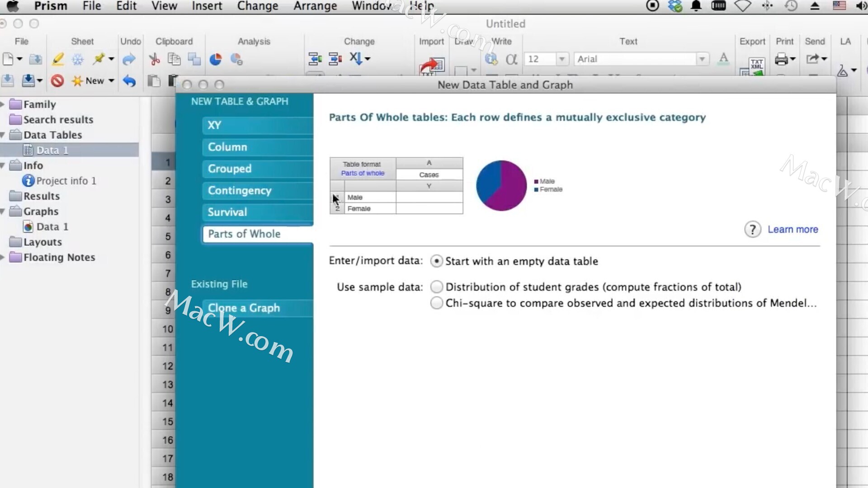Viewport: 868px width, 488px height.
Task: Click the paste icon in Clipboard group
Action: [154, 81]
